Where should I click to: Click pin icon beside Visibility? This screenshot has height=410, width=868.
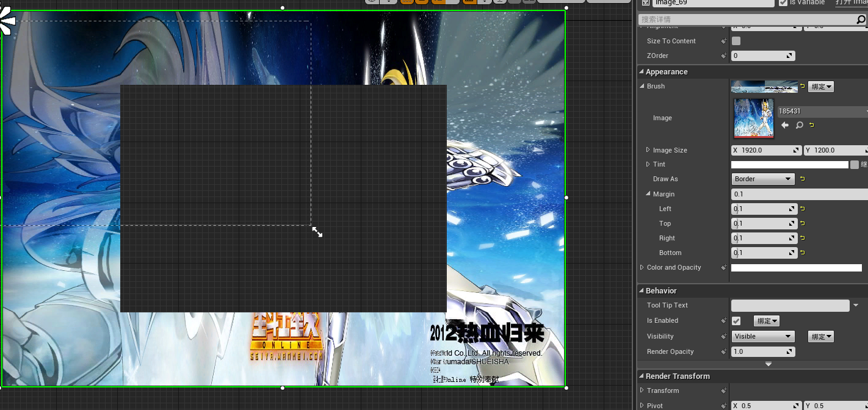(x=724, y=336)
